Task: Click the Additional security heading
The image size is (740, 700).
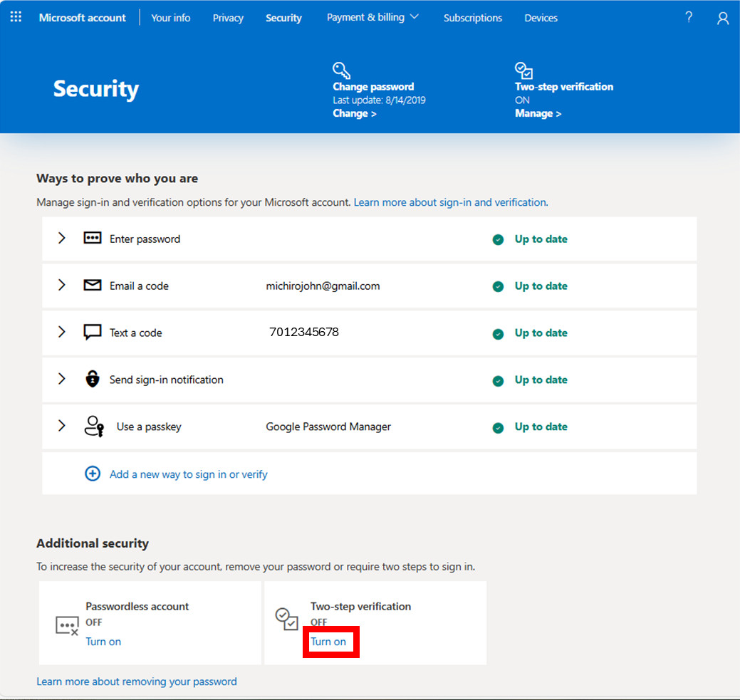Action: coord(93,543)
